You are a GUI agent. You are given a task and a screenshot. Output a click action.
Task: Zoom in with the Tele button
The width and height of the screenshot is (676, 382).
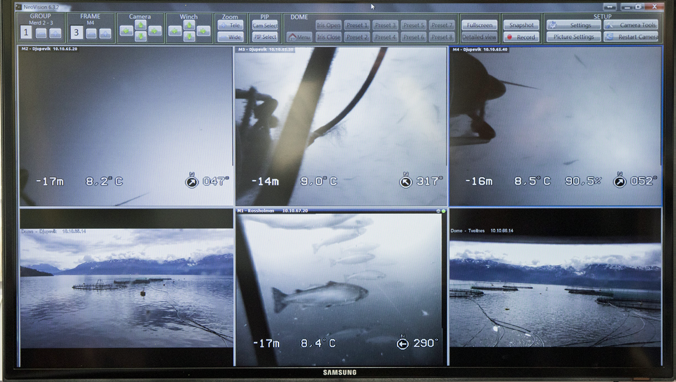pos(230,25)
